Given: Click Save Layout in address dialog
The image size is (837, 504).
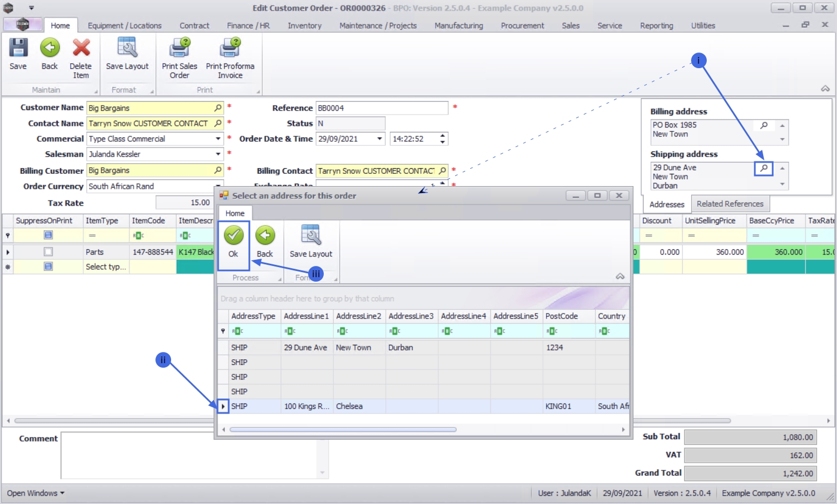Looking at the screenshot, I should 311,242.
